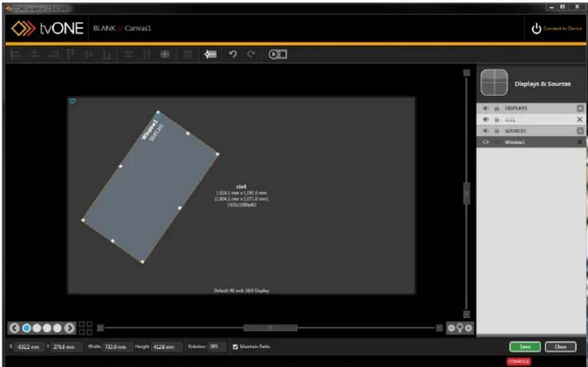Click the left end square of horizontal scrollbar
The height and width of the screenshot is (367, 588).
pos(100,328)
